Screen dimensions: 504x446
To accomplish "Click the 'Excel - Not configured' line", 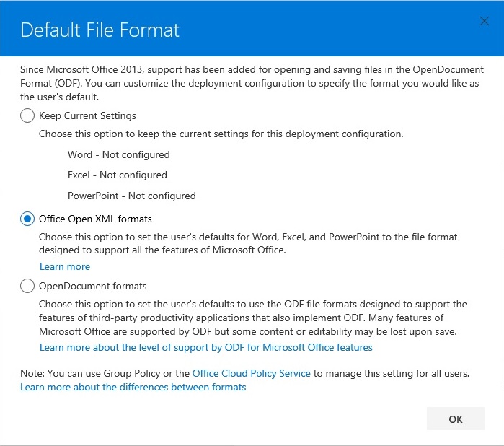I will 118,175.
